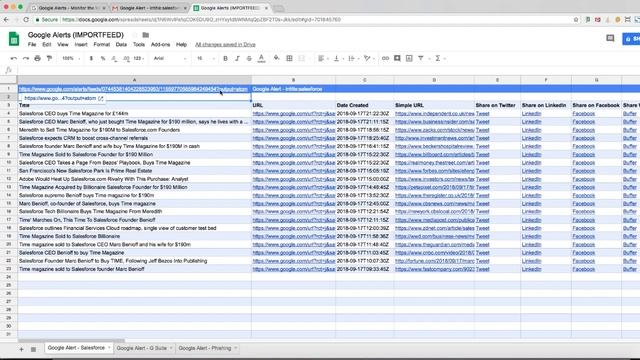Screen dimensions: 640x360
Task: Open the Insert menu
Action: [81, 44]
